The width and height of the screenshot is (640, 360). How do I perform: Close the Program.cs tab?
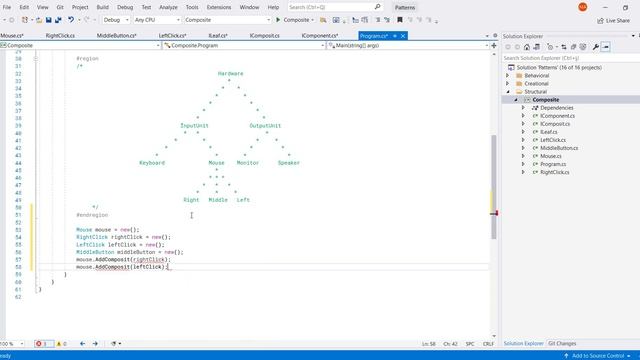pos(403,36)
